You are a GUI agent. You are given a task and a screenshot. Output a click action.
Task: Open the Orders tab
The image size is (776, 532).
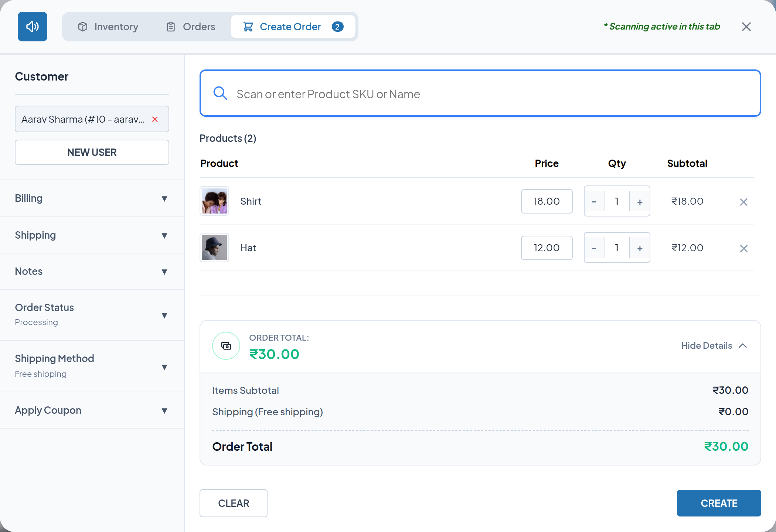191,27
